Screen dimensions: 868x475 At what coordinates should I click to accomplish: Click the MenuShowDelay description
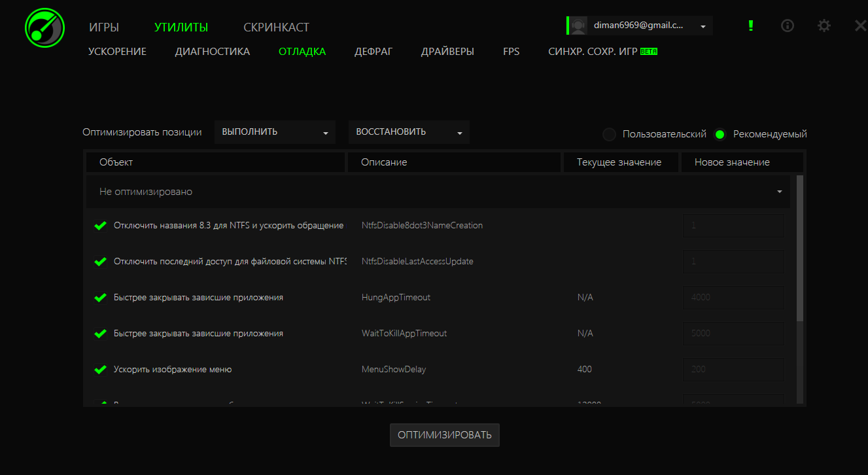394,370
